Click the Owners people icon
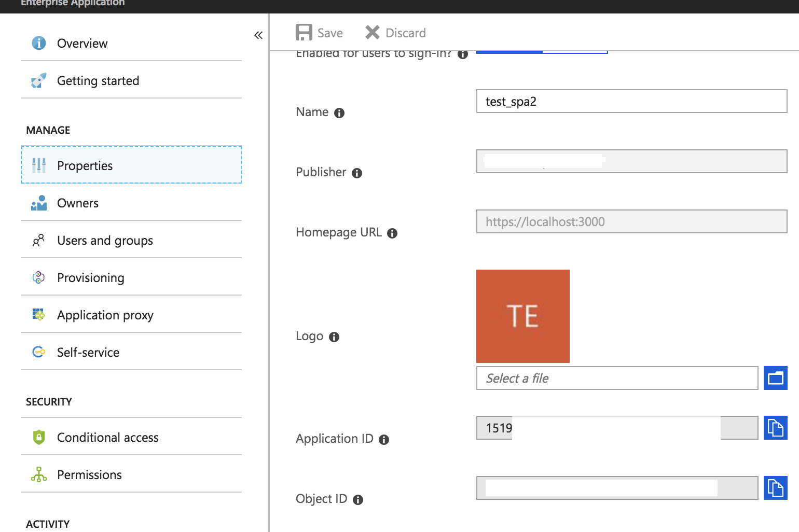 click(x=39, y=203)
